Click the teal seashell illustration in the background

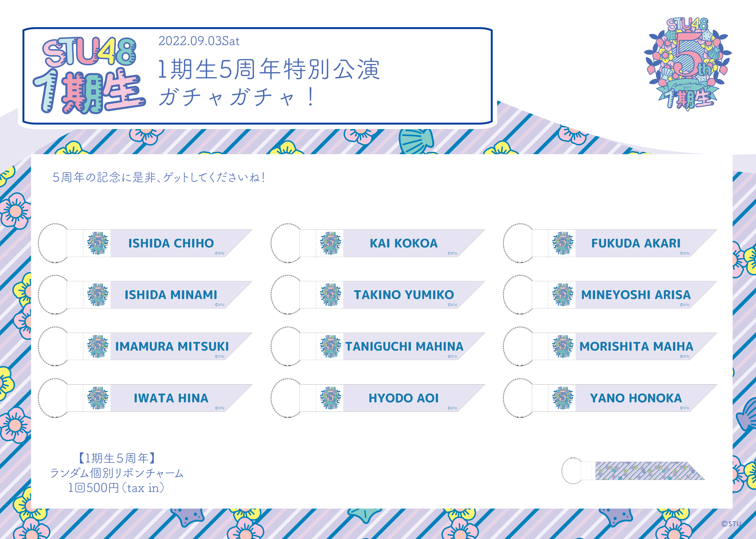pos(416,141)
